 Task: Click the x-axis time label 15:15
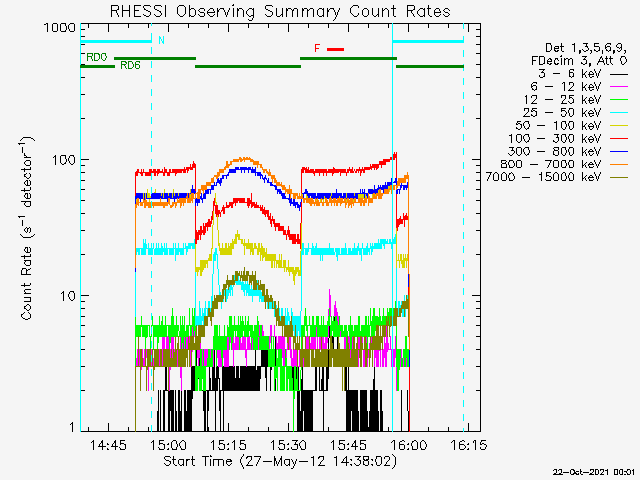coord(229,444)
